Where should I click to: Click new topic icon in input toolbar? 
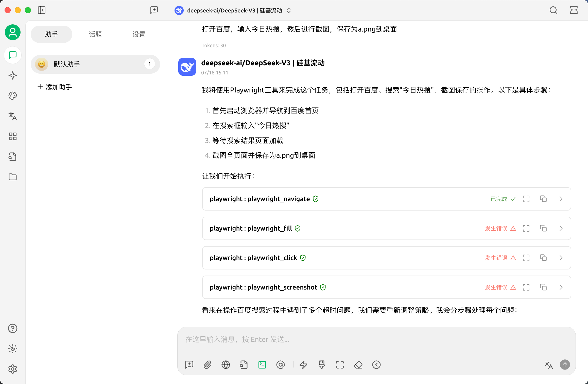point(189,365)
